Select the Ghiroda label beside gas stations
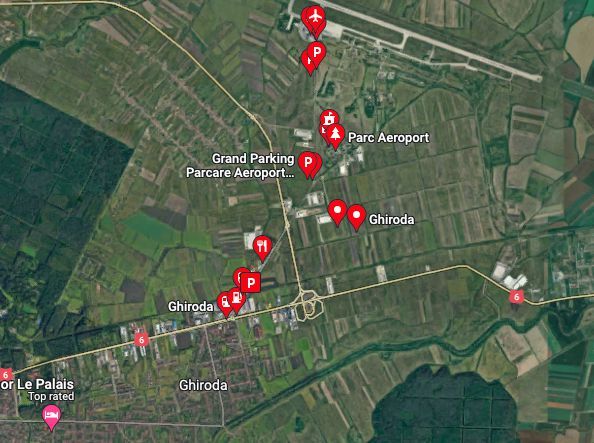This screenshot has height=443, width=594. click(191, 306)
